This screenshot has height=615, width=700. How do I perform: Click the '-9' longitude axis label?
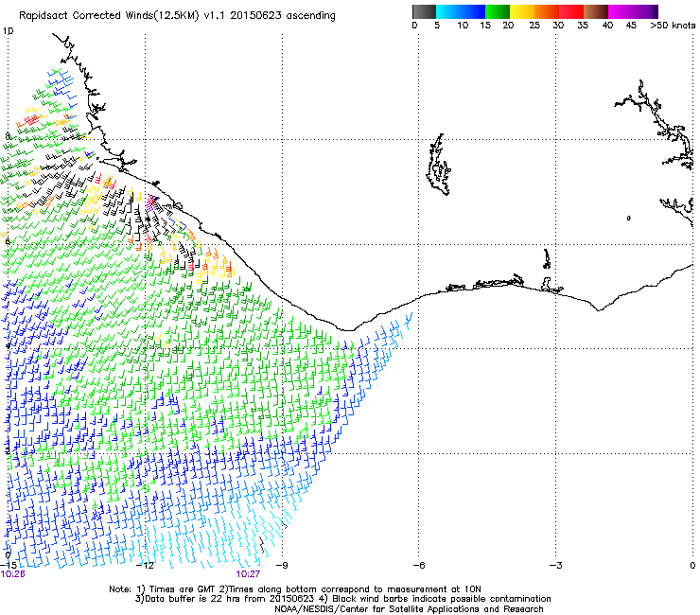click(x=282, y=566)
